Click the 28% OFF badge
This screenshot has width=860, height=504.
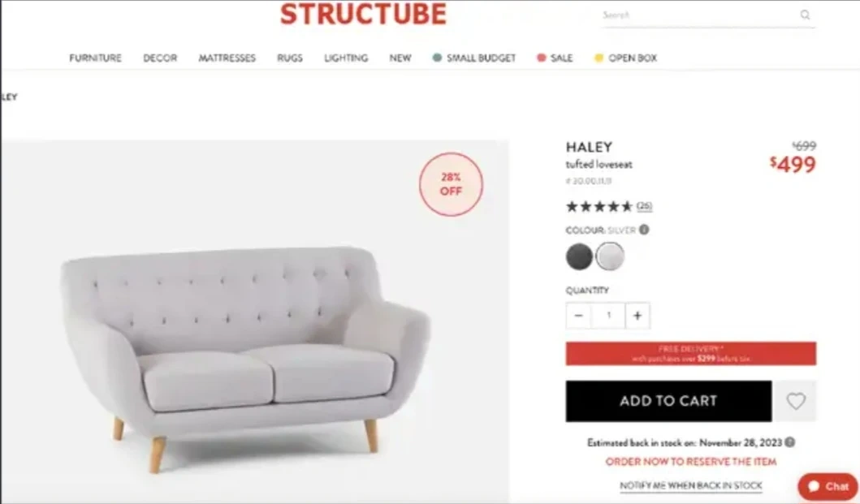coord(451,184)
